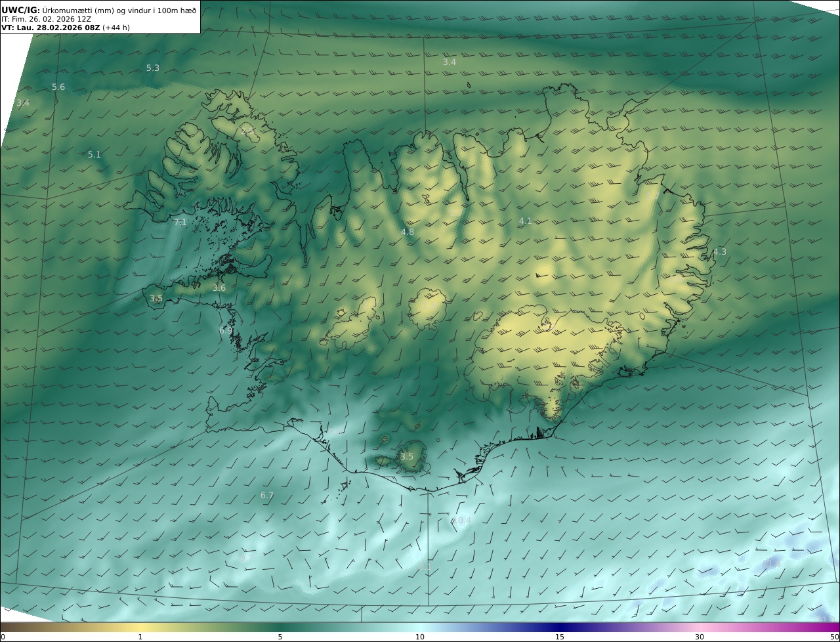Click the 1 tick on the color scale

coord(140,637)
